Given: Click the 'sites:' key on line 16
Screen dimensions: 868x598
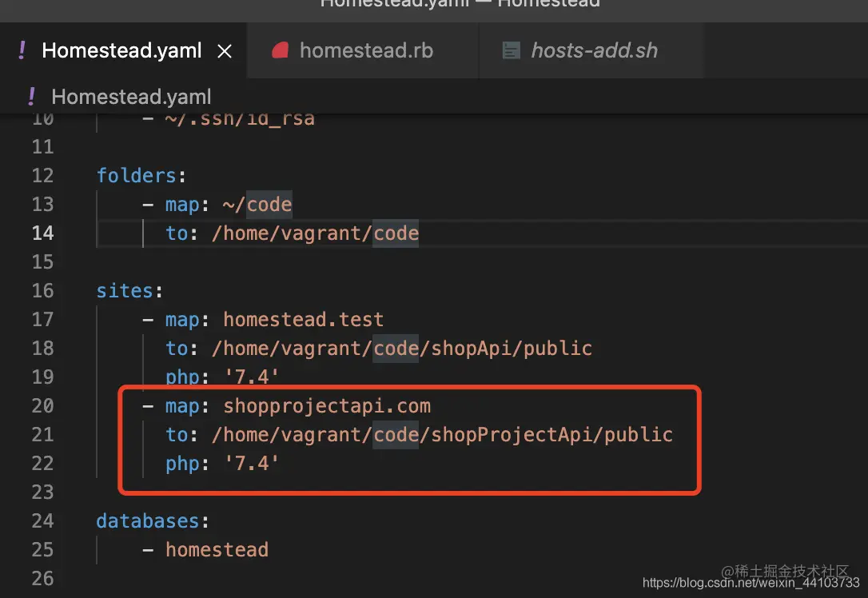Looking at the screenshot, I should (130, 291).
